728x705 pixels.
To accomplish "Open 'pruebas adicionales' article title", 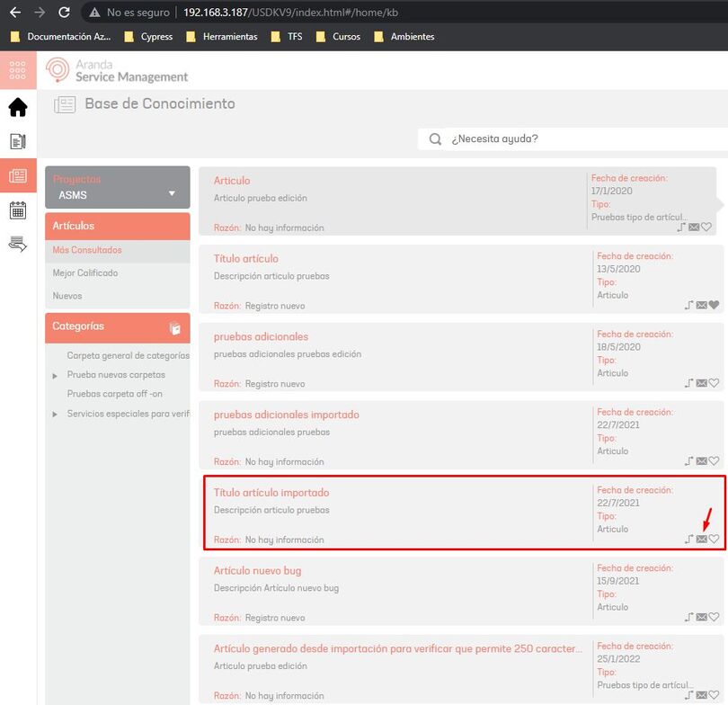I will coord(261,336).
